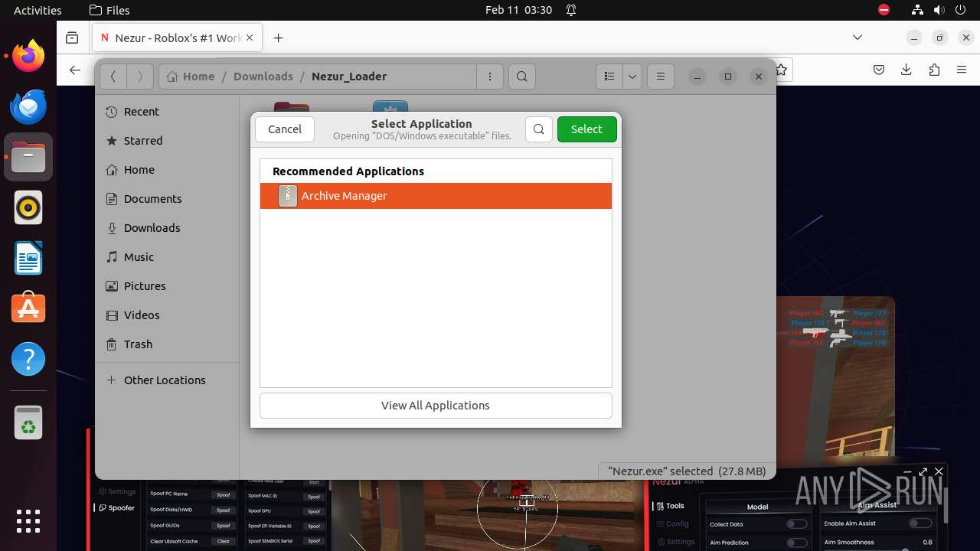The height and width of the screenshot is (551, 980).
Task: Launch LibreOffice Writer from the dock
Action: [28, 258]
